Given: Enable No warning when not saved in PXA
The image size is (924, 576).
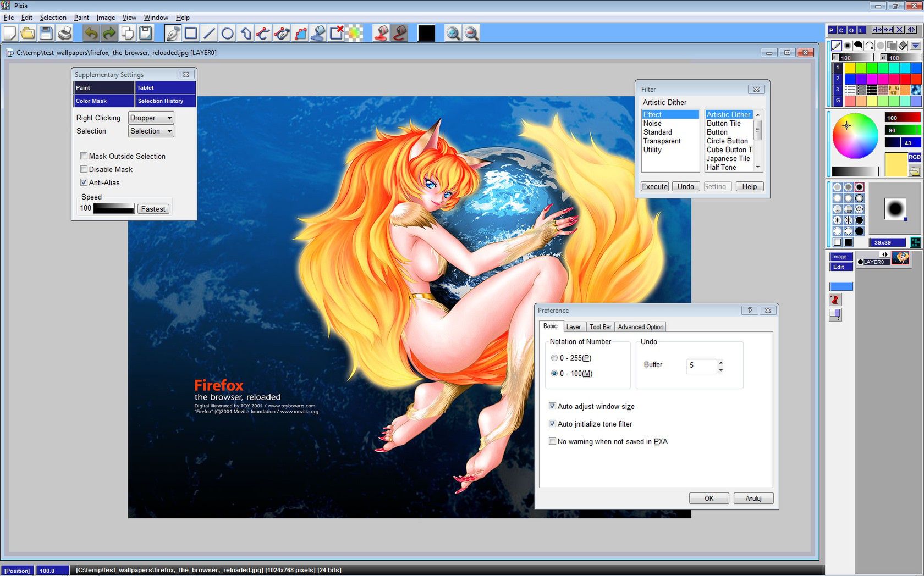Looking at the screenshot, I should tap(552, 441).
